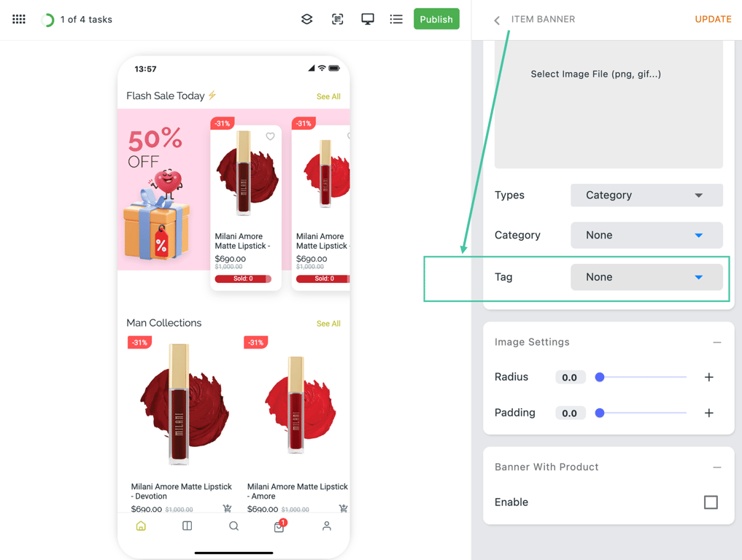Collapse the Image Settings section
The image size is (742, 560).
717,342
